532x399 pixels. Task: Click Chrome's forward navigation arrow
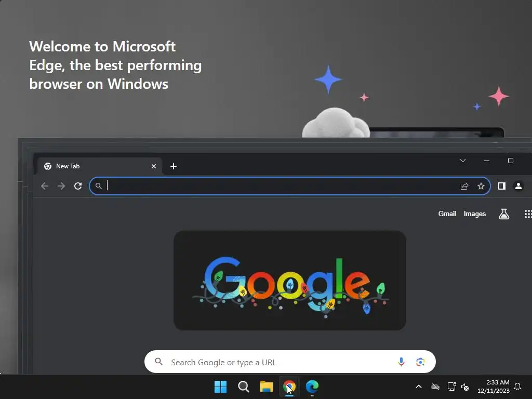pos(61,186)
